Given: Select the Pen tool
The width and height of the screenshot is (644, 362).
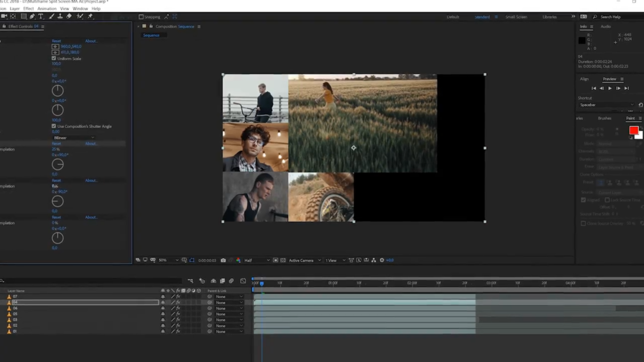Looking at the screenshot, I should (32, 16).
